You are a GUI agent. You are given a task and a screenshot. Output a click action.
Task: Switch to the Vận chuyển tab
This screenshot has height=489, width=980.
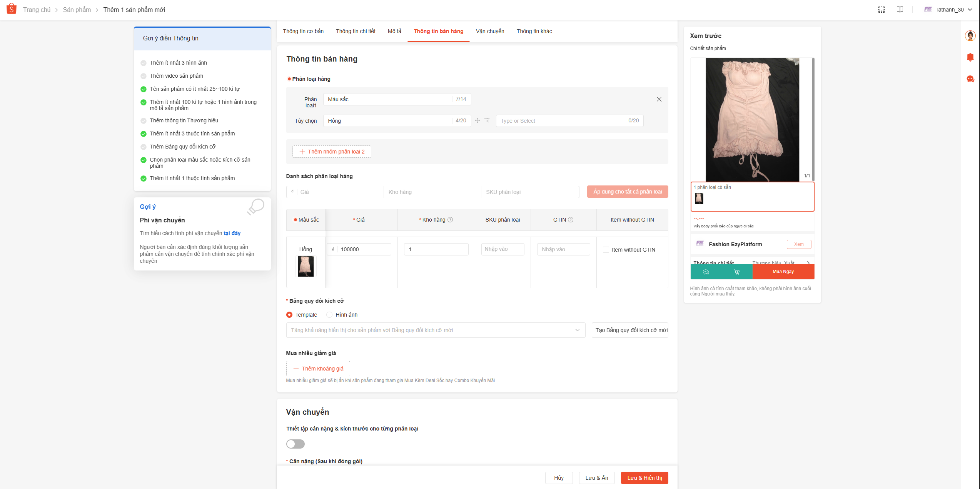click(x=490, y=31)
